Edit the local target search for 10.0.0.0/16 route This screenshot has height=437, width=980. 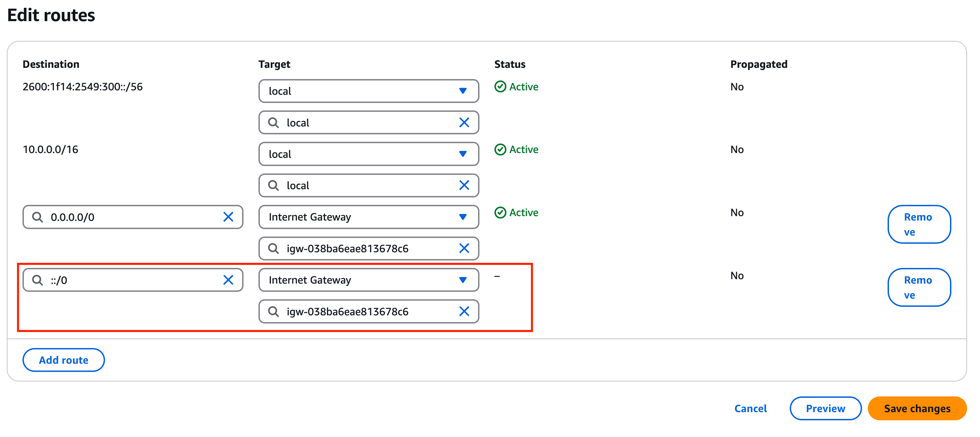coord(368,185)
